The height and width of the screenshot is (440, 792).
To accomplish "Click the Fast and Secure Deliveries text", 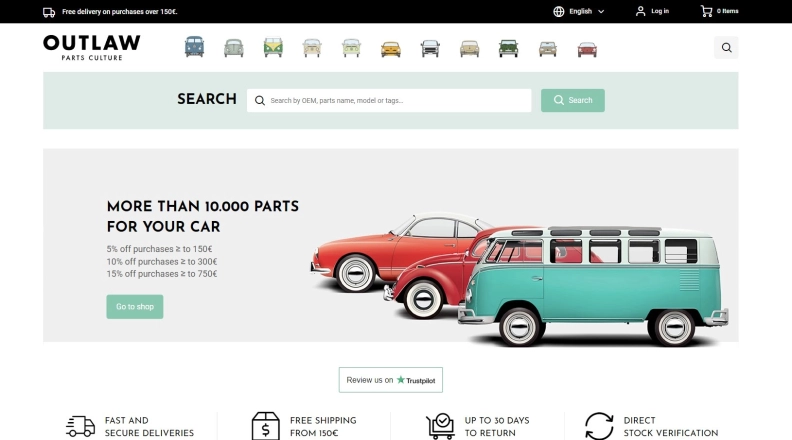I will (150, 427).
